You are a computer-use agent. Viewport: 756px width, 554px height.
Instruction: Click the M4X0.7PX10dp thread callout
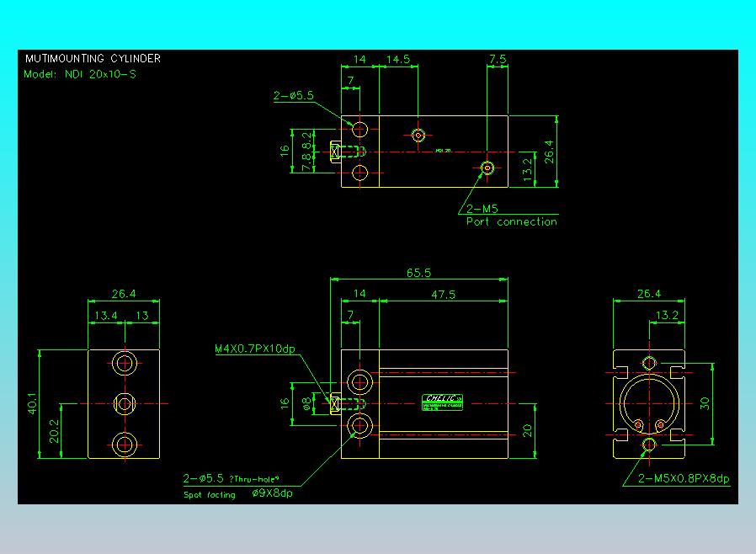point(255,349)
